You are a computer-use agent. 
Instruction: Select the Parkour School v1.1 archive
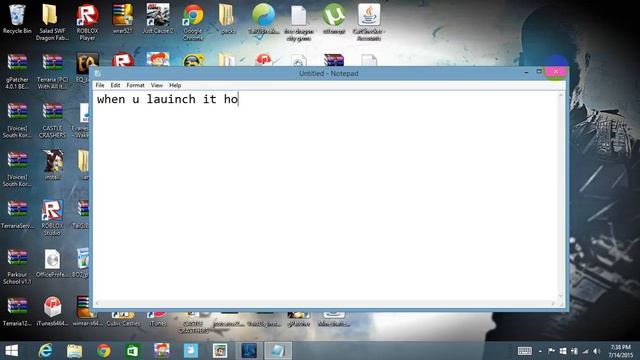17,267
